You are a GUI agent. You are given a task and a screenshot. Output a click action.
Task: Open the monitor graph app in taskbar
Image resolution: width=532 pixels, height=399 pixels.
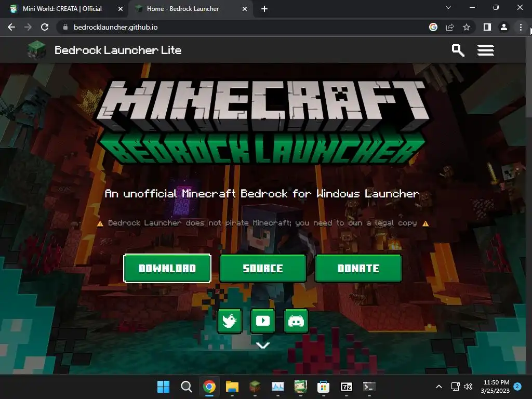coord(277,387)
